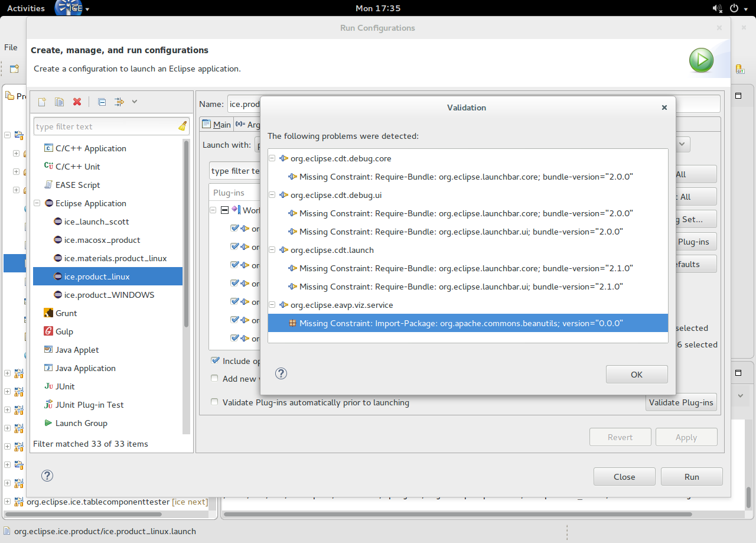Open the Activities overview
This screenshot has width=756, height=543.
point(26,8)
